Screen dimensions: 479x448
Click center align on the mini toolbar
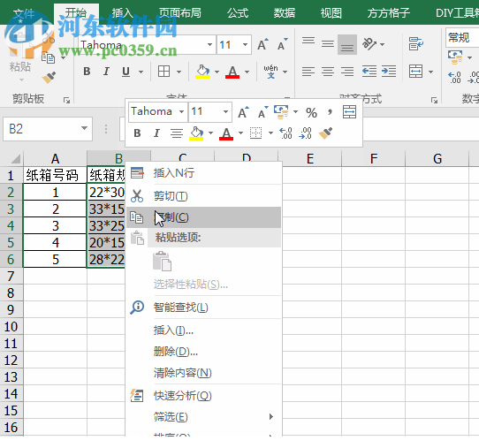[x=177, y=133]
